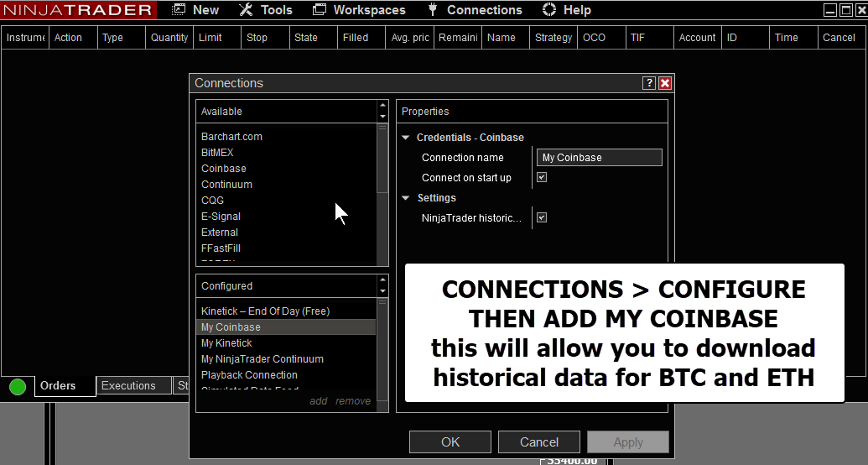Toggle Connect on start up checkbox

point(542,177)
